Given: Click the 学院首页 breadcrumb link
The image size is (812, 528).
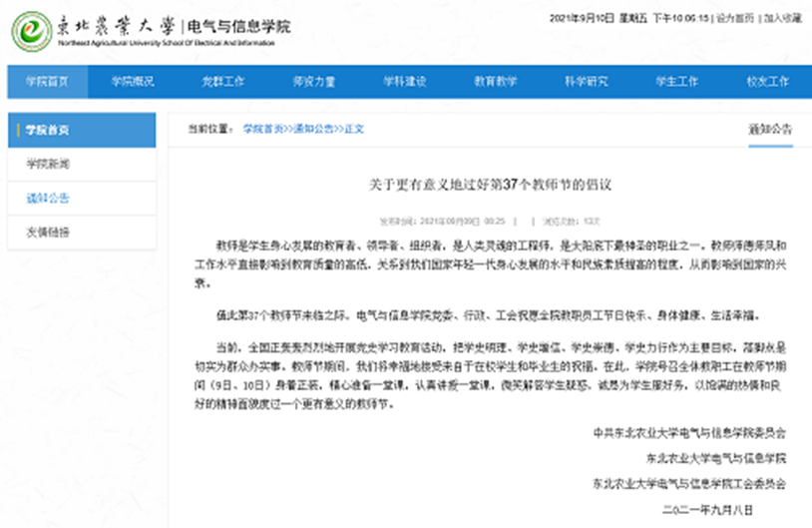Looking at the screenshot, I should pos(262,130).
